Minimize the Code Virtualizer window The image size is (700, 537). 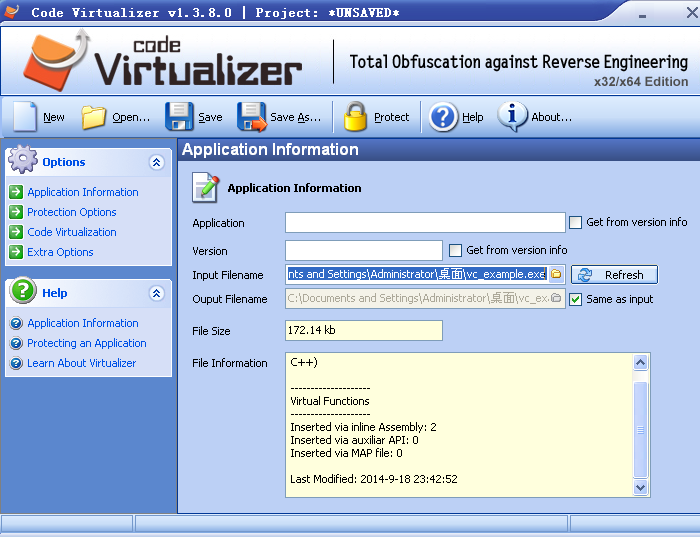642,15
